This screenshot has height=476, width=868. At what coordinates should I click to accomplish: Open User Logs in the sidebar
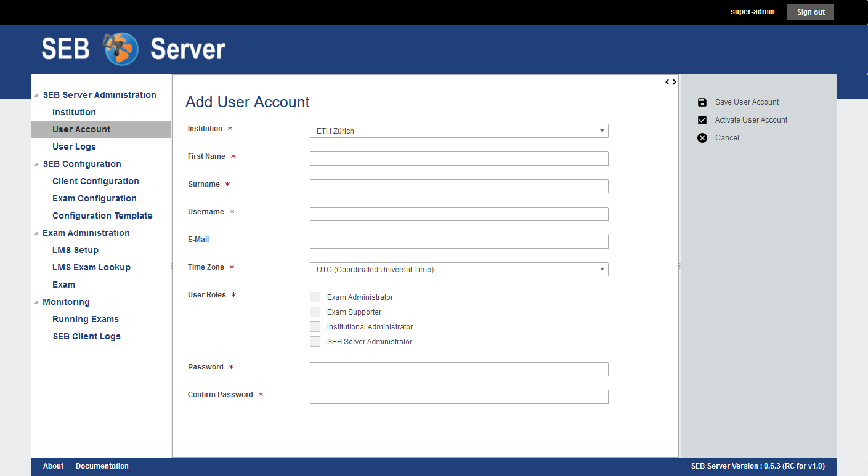click(74, 147)
